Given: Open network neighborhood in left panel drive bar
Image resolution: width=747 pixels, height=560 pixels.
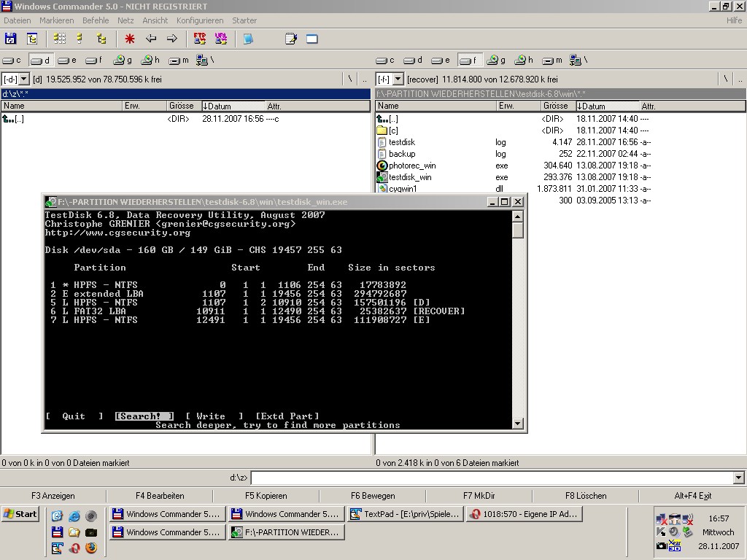Looking at the screenshot, I should (x=205, y=61).
